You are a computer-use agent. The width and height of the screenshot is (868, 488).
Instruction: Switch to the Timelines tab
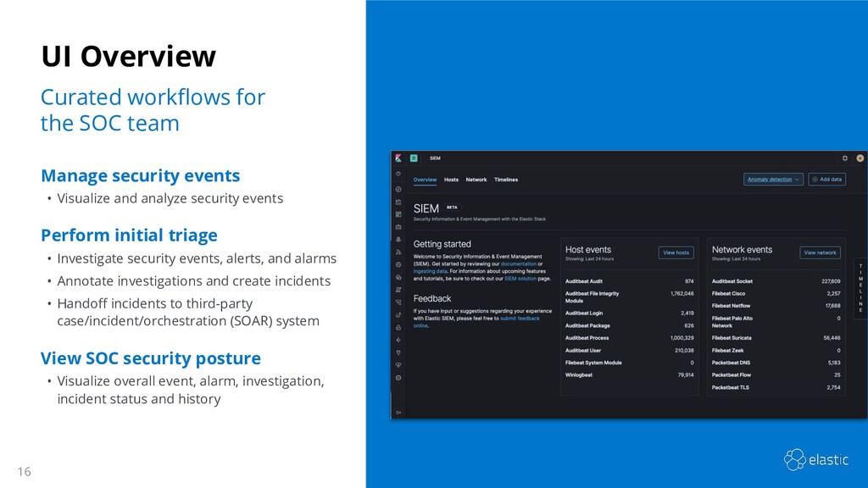point(506,180)
